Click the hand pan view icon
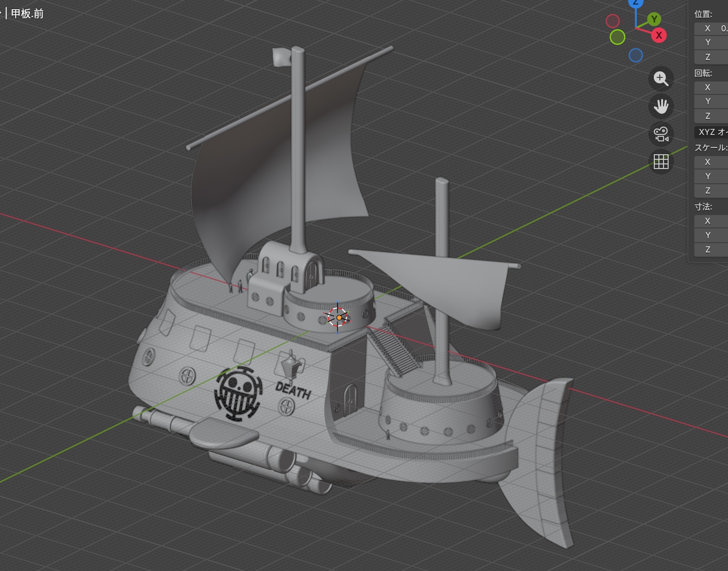This screenshot has width=728, height=571. pyautogui.click(x=661, y=106)
